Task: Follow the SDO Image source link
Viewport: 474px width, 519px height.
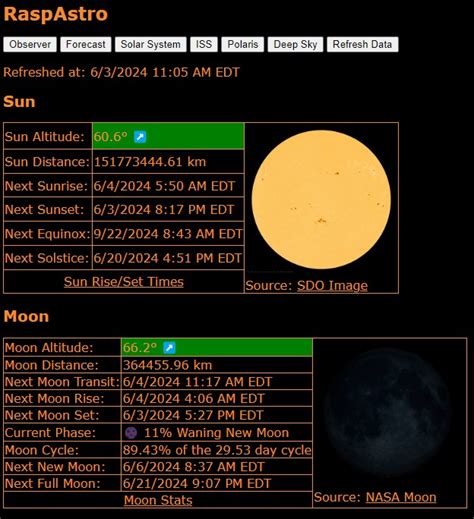Action: tap(332, 285)
